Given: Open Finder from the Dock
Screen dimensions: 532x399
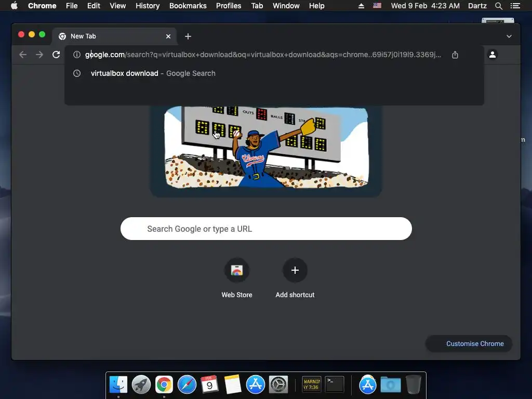Looking at the screenshot, I should click(x=118, y=385).
